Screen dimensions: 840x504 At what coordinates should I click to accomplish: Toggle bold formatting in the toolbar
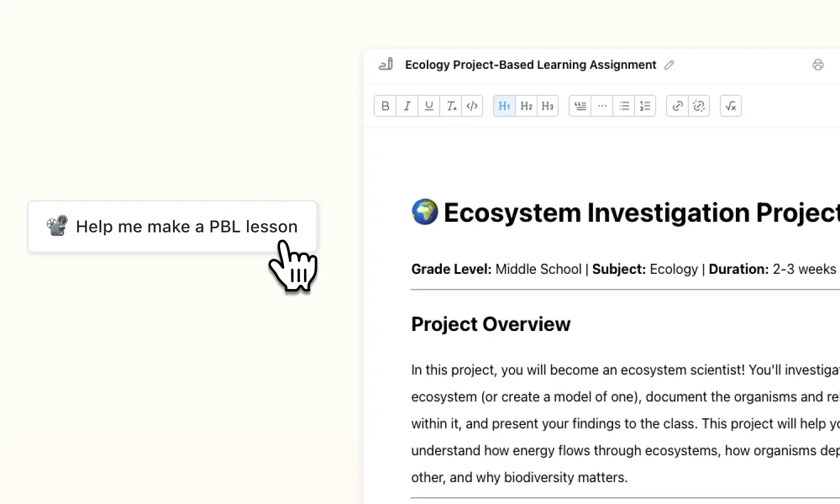385,106
